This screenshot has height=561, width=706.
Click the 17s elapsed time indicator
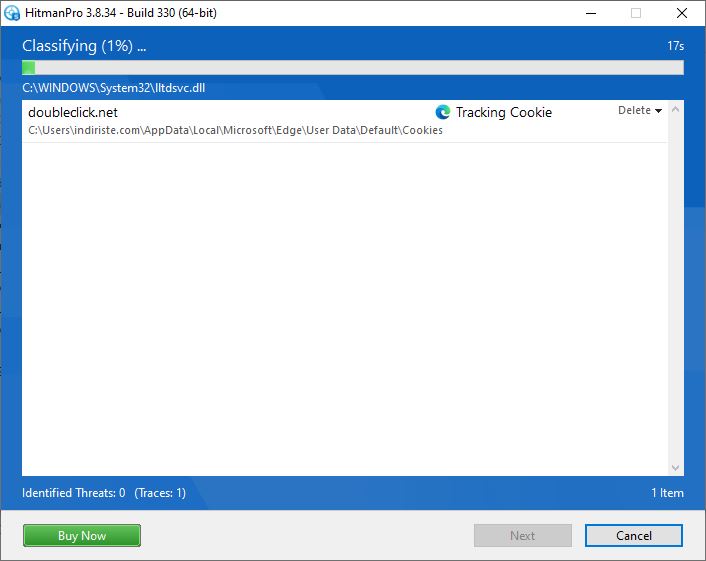click(675, 46)
